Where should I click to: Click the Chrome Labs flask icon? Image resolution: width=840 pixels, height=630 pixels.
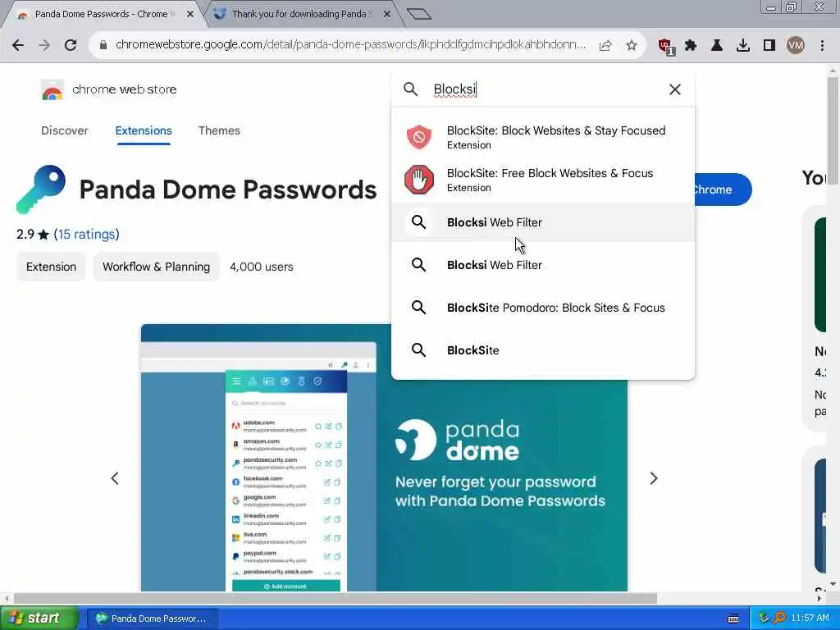pyautogui.click(x=717, y=45)
